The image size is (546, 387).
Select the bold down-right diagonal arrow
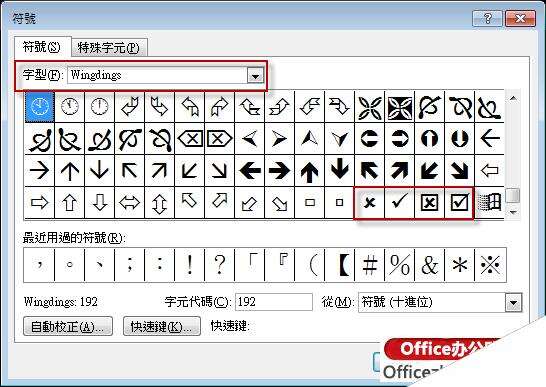(459, 171)
